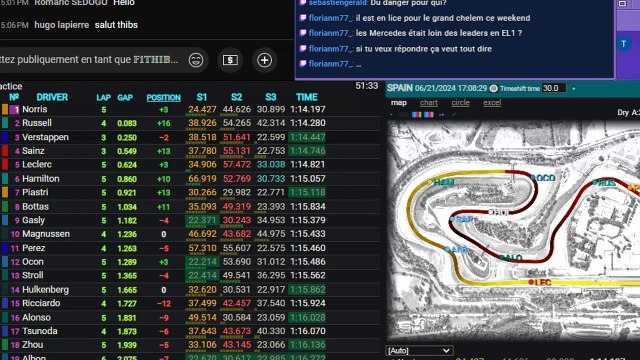Image resolution: width=640 pixels, height=360 pixels.
Task: Click the Timeshift time 30.0 field
Action: pyautogui.click(x=553, y=88)
